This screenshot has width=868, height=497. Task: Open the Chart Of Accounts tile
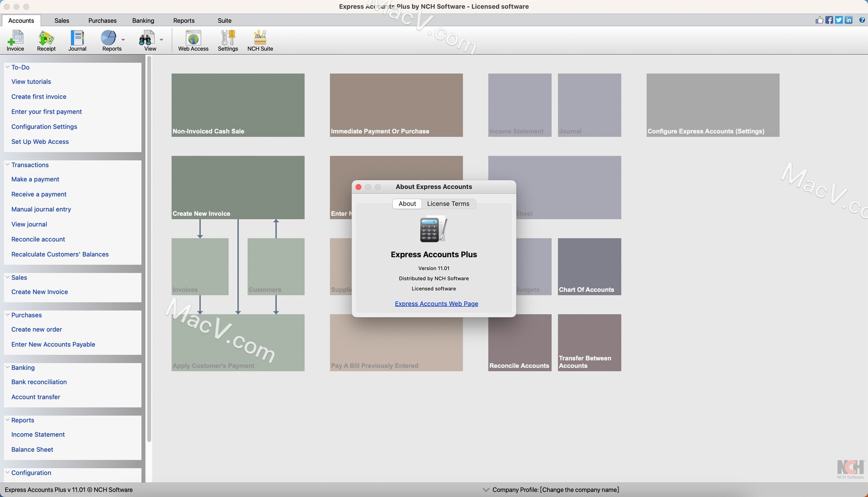(589, 266)
